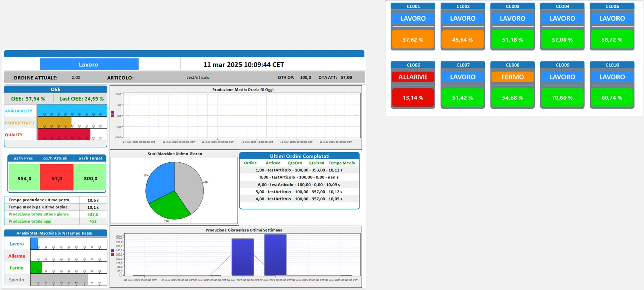Select the CL008 54,68 % OEE tile
Screen dimensions: 644x290
click(513, 98)
